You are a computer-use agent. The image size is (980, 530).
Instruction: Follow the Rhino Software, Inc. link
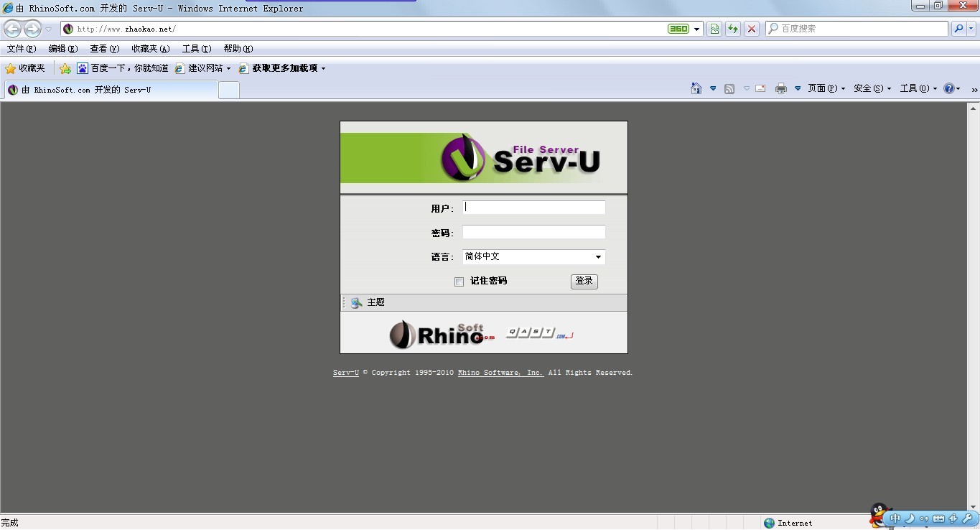(500, 373)
